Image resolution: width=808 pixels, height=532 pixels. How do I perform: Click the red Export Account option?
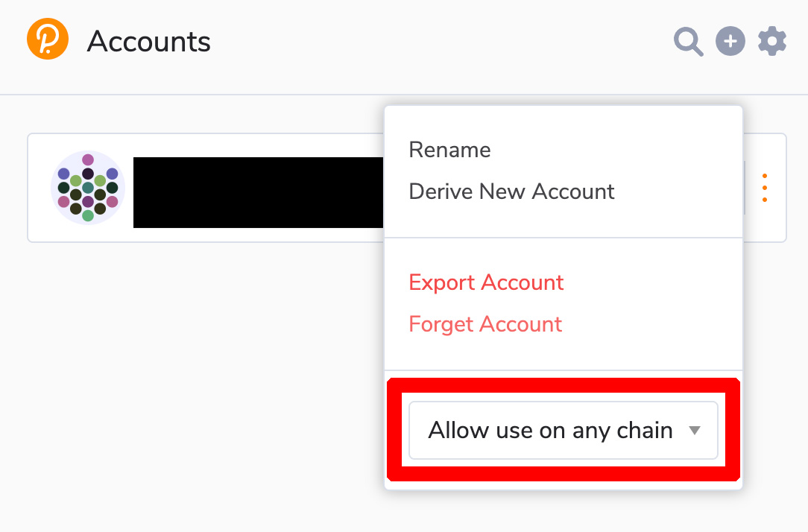(486, 282)
